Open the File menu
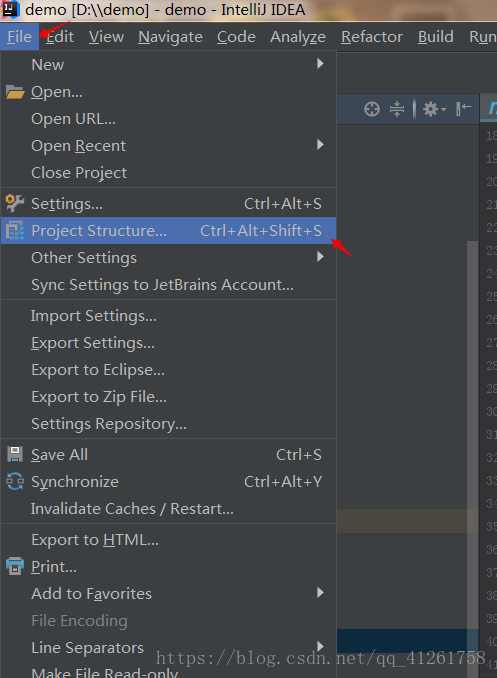This screenshot has width=497, height=678. point(19,37)
